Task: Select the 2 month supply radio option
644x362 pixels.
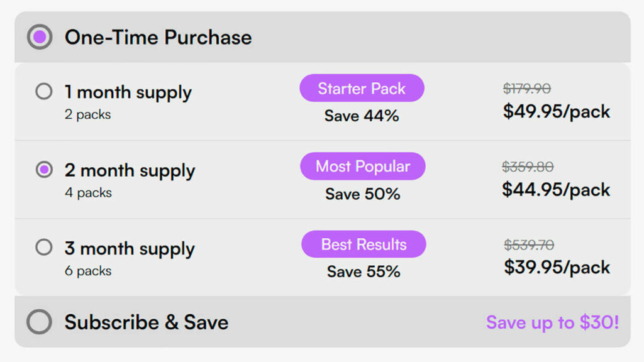Action: point(44,170)
